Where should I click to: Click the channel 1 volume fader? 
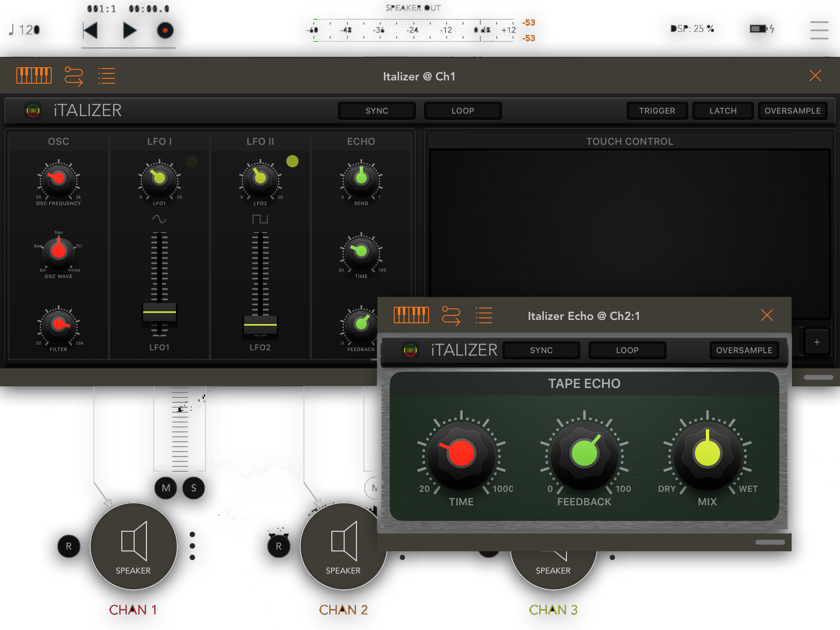pos(180,429)
